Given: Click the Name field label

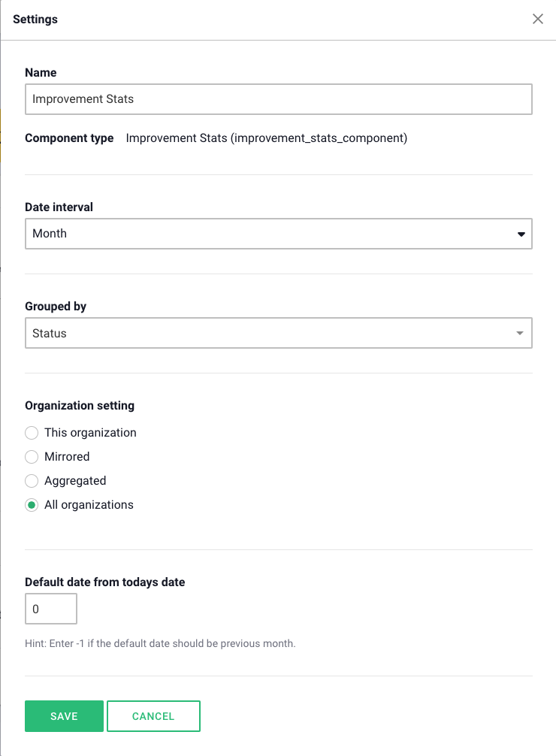Looking at the screenshot, I should tap(41, 73).
